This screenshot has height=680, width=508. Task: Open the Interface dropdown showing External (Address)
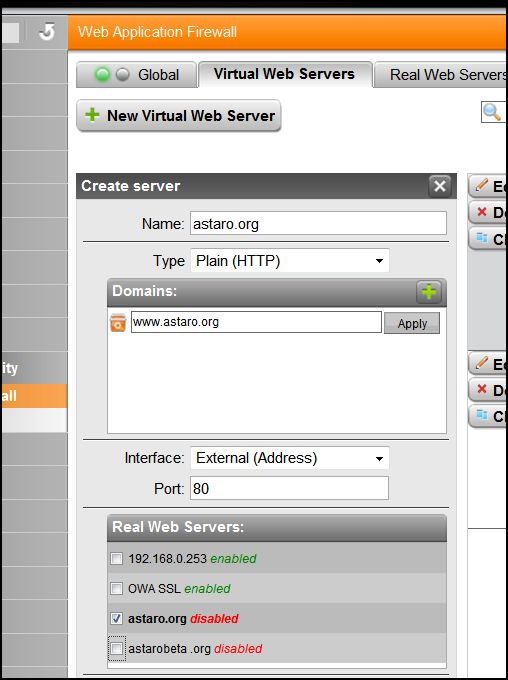(289, 458)
